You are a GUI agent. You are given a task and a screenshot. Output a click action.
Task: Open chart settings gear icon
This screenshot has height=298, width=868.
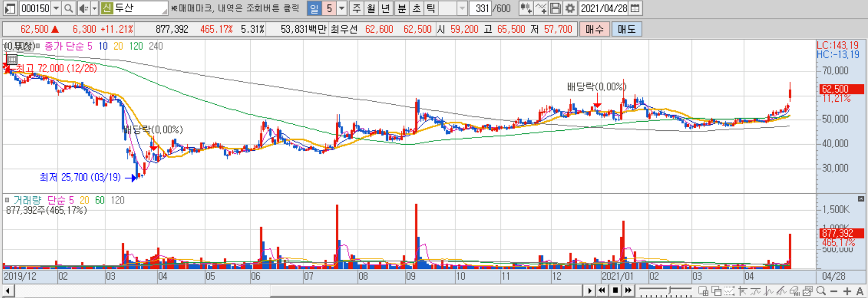(x=570, y=8)
